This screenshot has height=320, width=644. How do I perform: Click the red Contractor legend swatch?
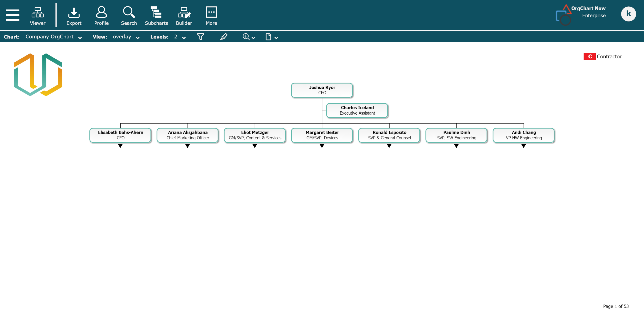tap(589, 57)
